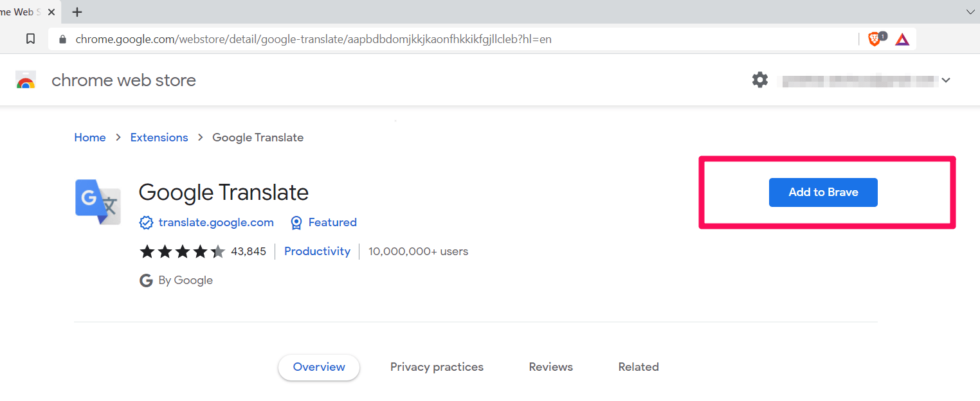Click the Brave Rewards triangle icon

coord(902,39)
